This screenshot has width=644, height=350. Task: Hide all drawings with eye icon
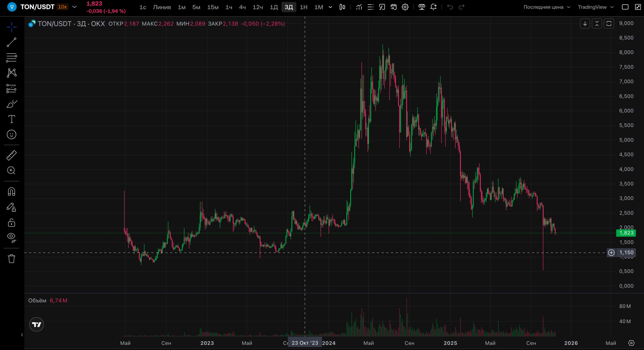point(12,237)
